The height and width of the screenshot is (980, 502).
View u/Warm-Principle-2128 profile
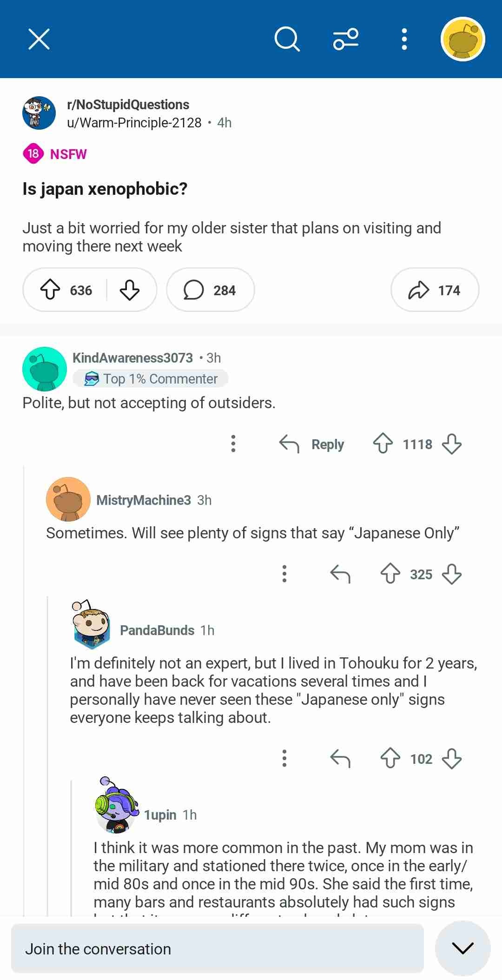point(134,123)
